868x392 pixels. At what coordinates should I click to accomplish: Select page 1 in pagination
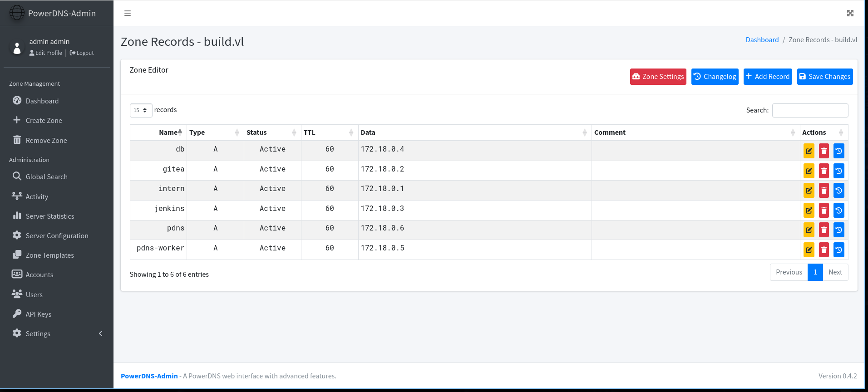pyautogui.click(x=815, y=272)
